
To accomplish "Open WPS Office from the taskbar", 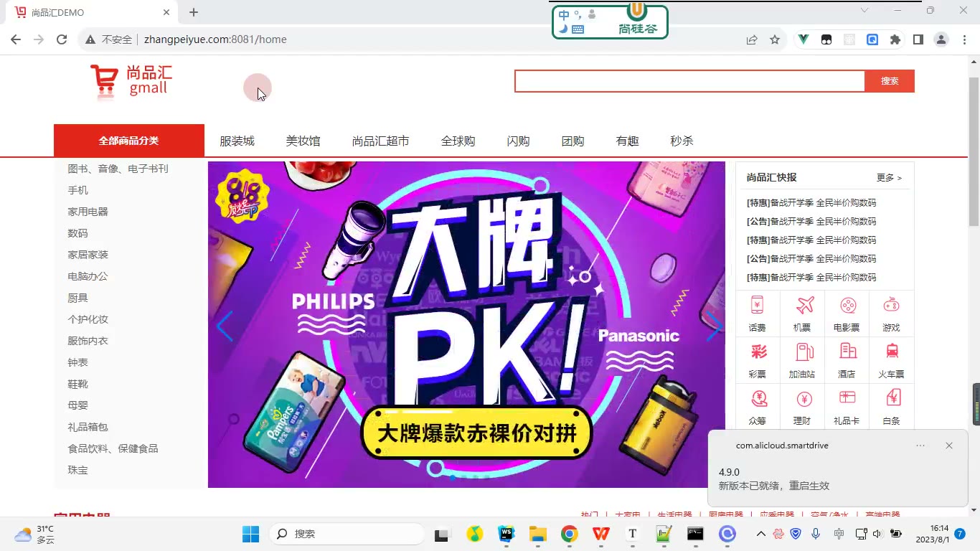I will click(x=601, y=534).
